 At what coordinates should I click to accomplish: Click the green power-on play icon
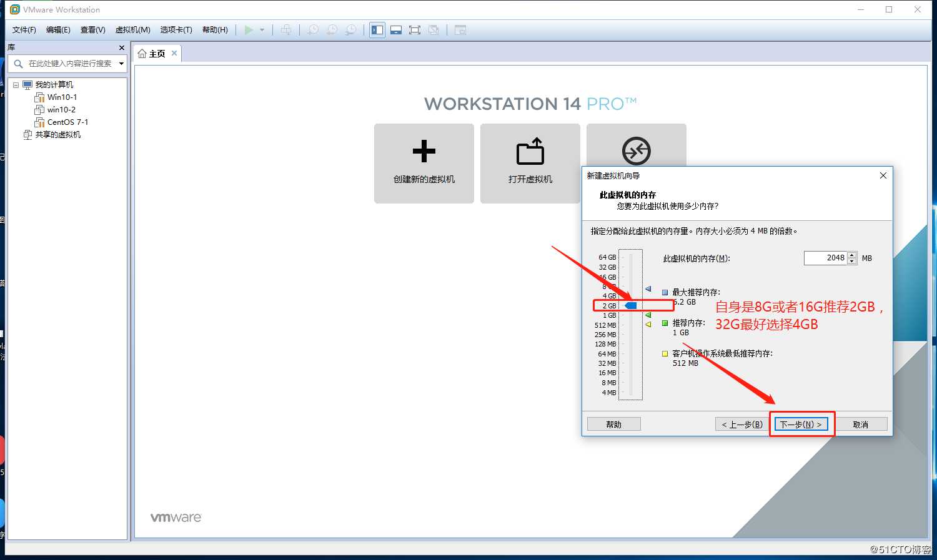coord(249,30)
